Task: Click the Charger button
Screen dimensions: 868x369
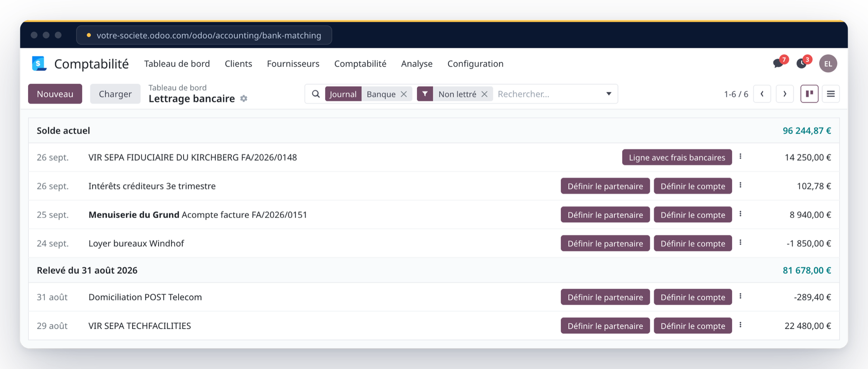Action: tap(115, 94)
